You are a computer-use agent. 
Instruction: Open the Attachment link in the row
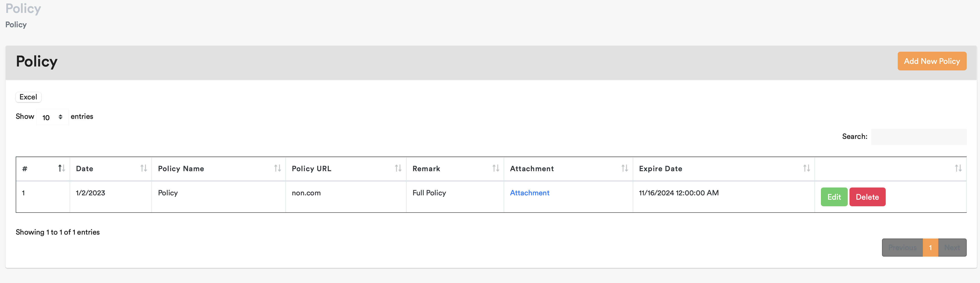pyautogui.click(x=529, y=193)
